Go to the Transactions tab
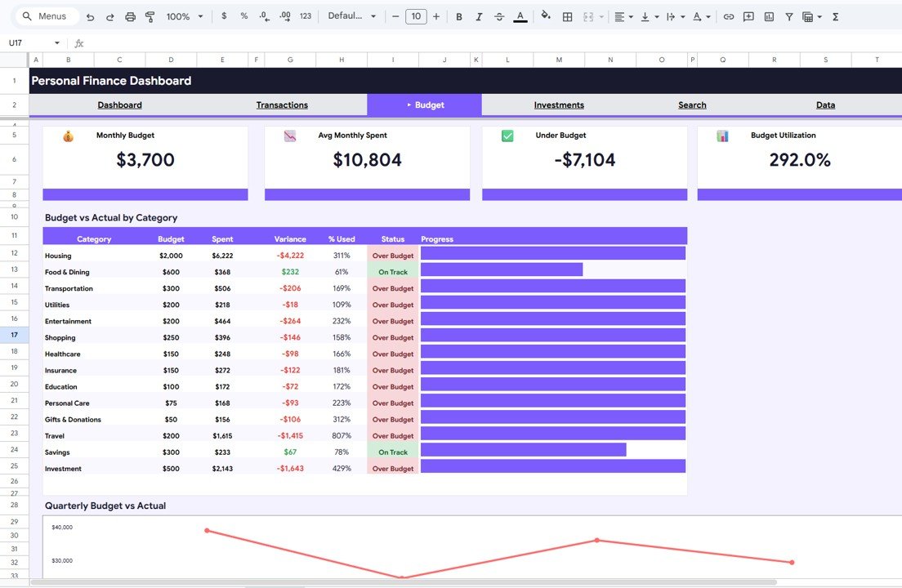 coord(282,105)
